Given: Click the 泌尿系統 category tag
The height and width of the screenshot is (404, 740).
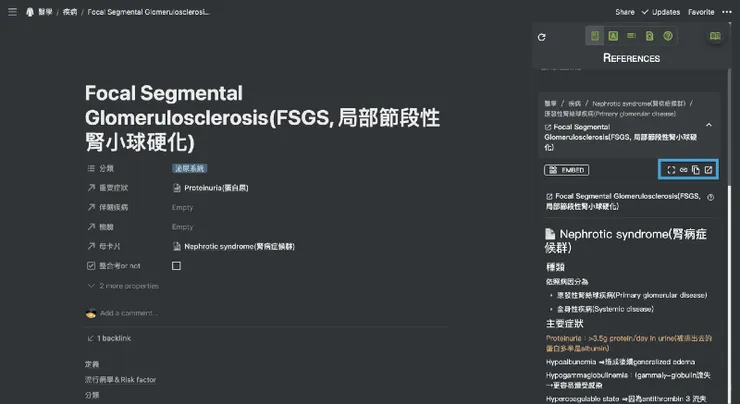Looking at the screenshot, I should click(189, 168).
